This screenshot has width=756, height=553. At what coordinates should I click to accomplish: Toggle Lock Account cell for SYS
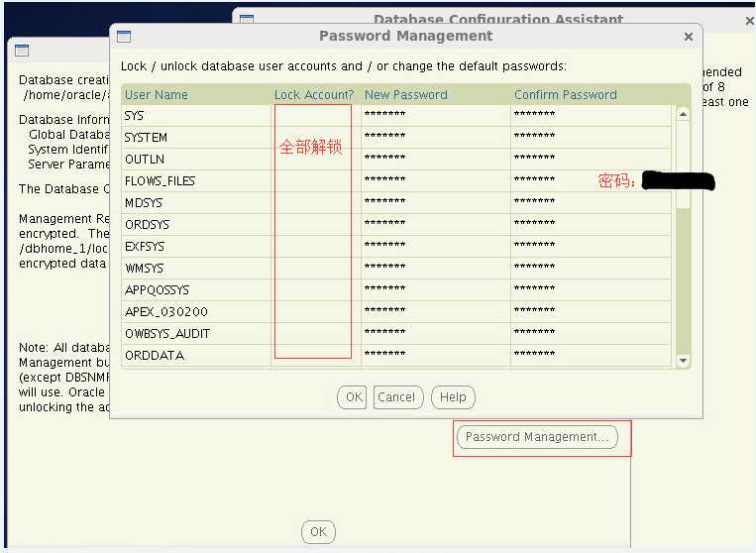(x=316, y=116)
